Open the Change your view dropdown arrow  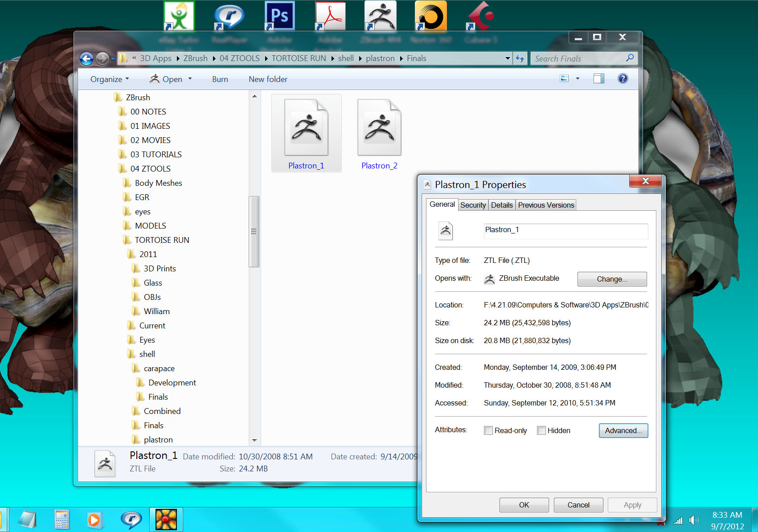577,78
